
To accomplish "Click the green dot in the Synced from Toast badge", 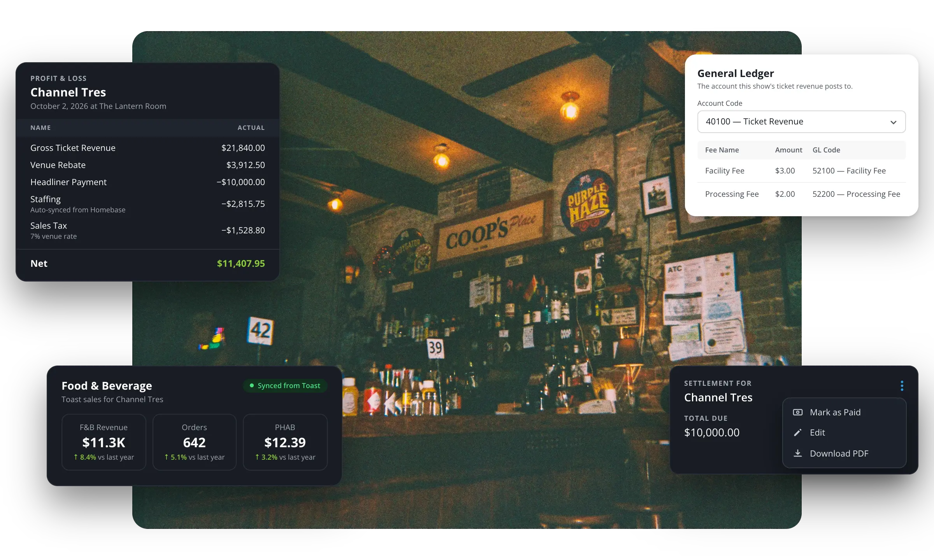I will click(x=252, y=385).
